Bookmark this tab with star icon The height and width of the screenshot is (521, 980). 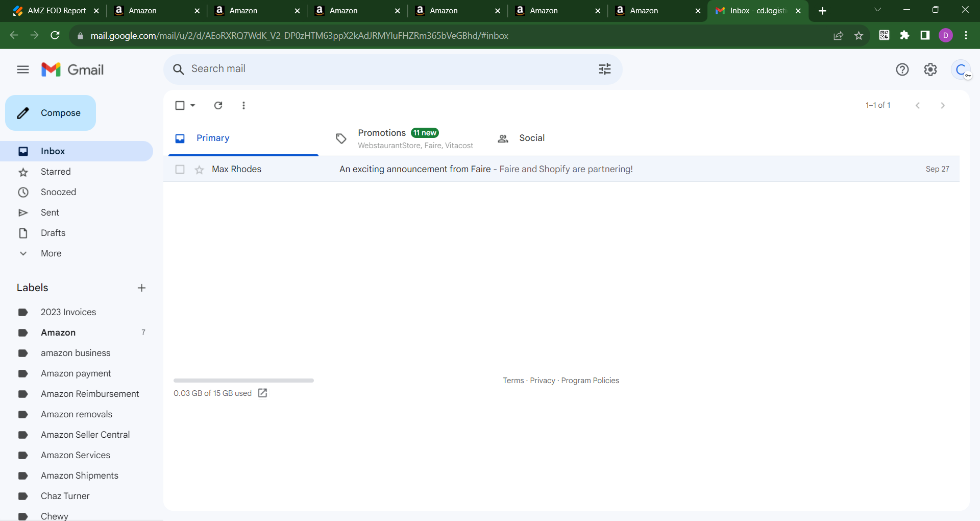(x=859, y=35)
